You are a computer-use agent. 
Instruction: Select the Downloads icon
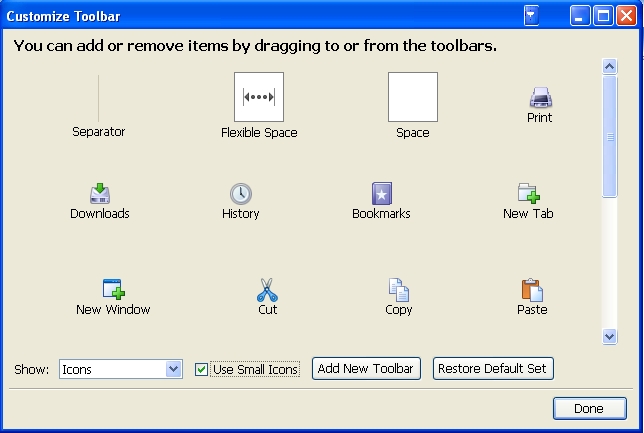click(100, 193)
